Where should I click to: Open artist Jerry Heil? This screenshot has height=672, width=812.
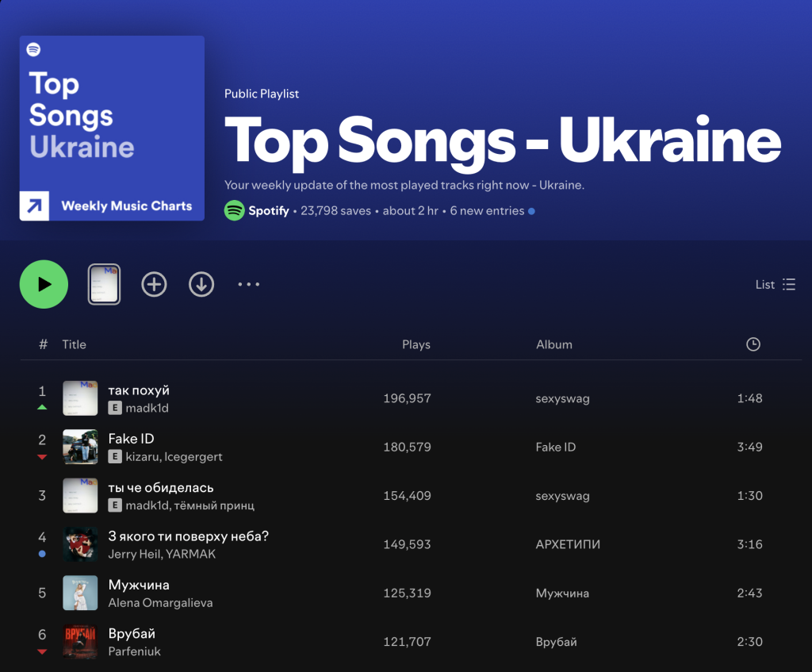coord(134,554)
